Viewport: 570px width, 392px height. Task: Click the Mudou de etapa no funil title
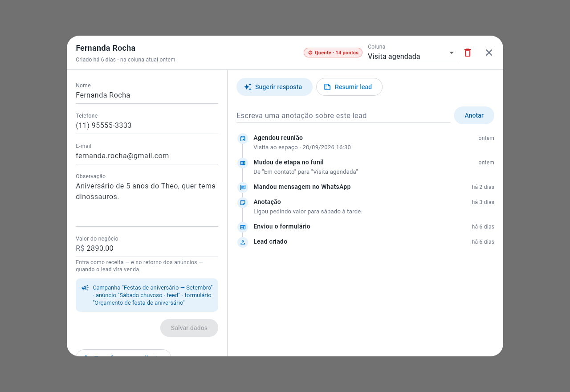pos(289,162)
